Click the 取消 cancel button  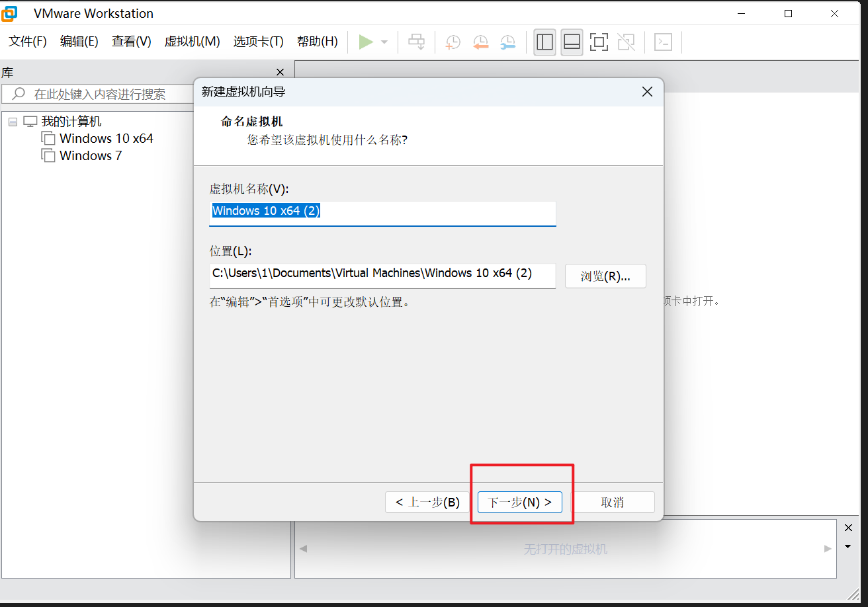pos(612,503)
